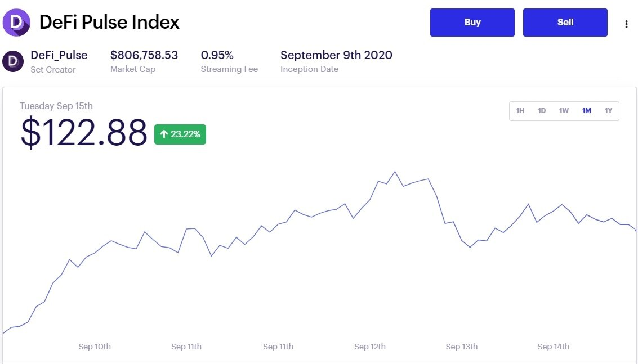Select the 1M chart range

tap(587, 111)
